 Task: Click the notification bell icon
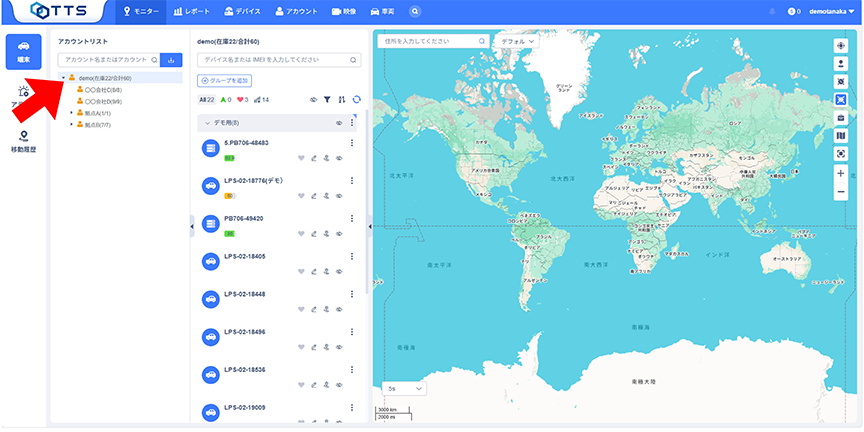(772, 11)
